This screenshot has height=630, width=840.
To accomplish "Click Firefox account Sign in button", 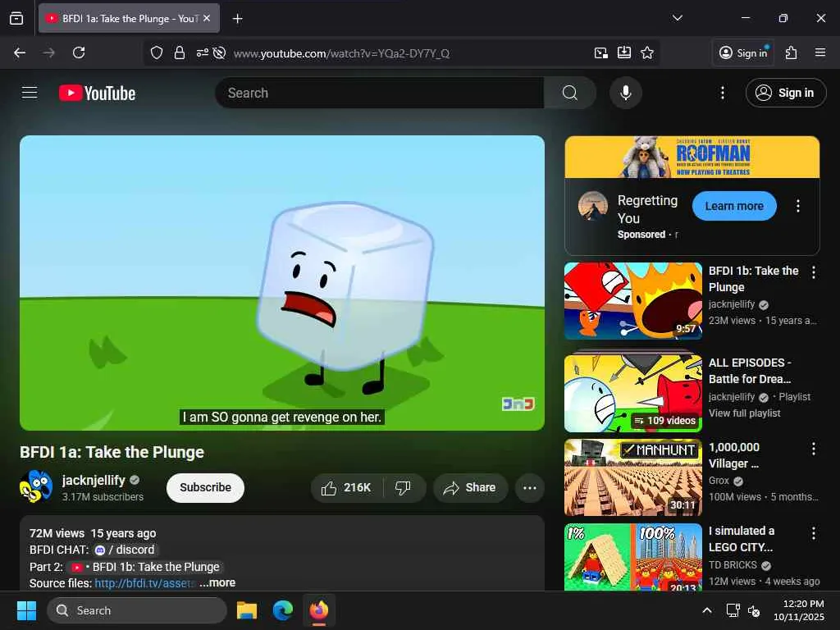I will pos(743,52).
